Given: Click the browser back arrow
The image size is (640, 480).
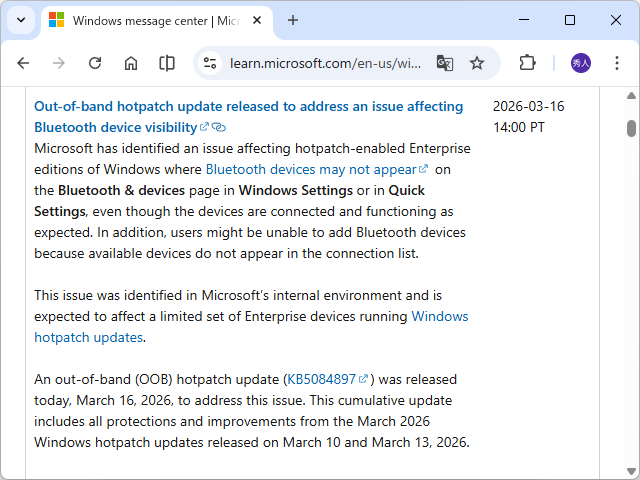Looking at the screenshot, I should point(23,63).
